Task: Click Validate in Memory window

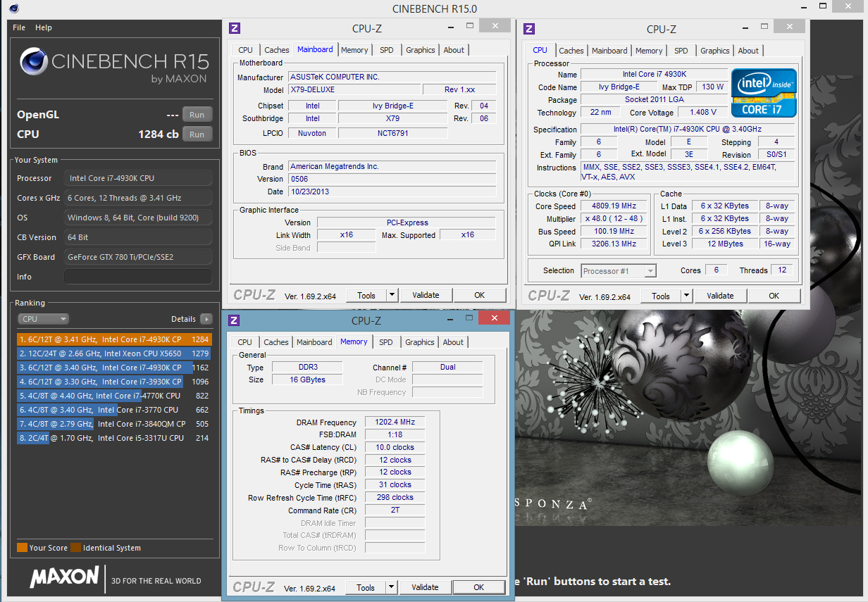Action: (x=425, y=587)
